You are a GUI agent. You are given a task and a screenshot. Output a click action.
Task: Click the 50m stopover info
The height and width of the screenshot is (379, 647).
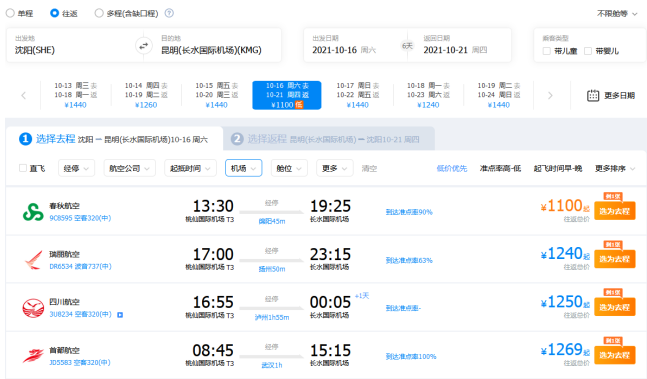coord(272,269)
